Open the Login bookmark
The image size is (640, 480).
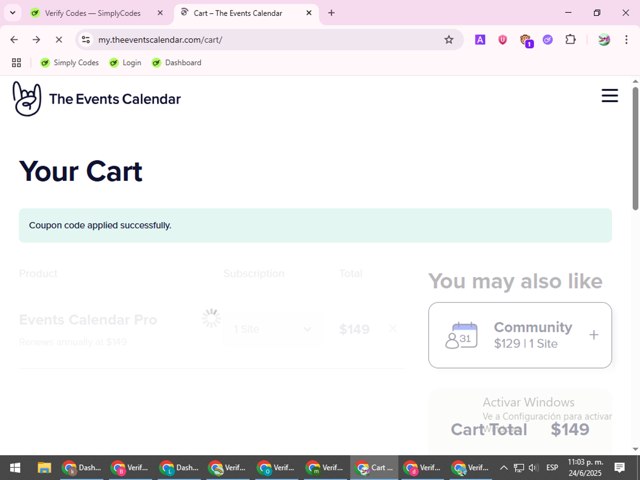(x=125, y=62)
